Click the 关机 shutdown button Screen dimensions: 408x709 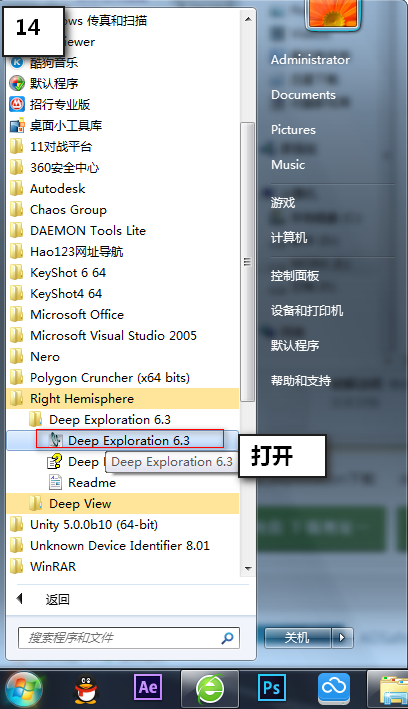click(298, 638)
